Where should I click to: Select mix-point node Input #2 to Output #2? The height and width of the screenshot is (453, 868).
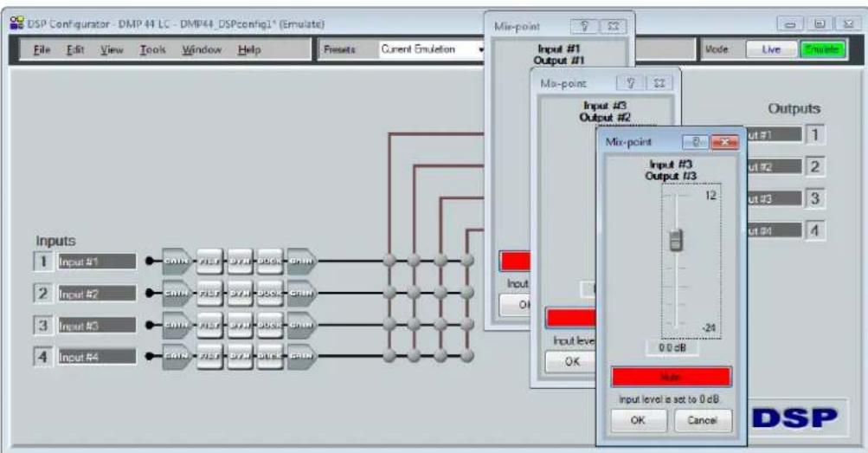point(415,293)
